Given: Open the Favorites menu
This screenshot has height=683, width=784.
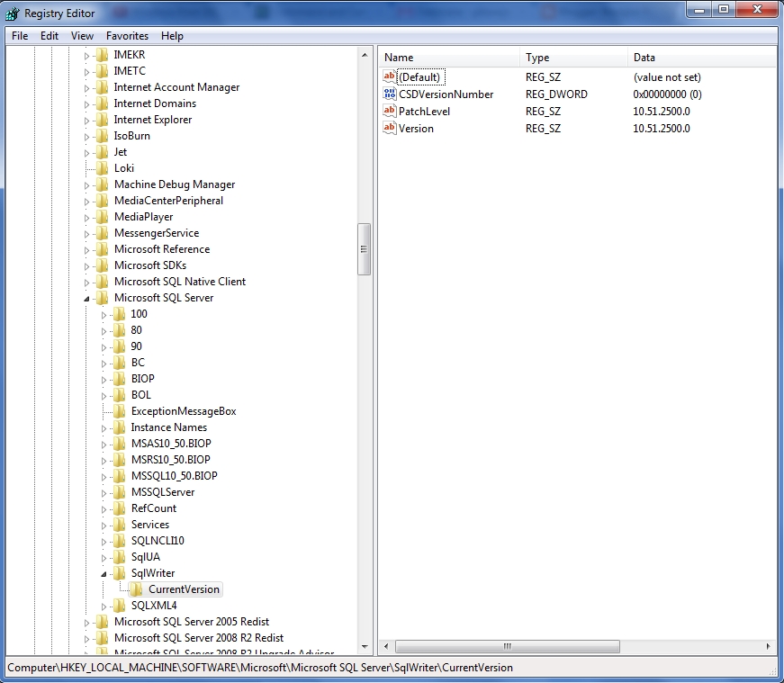Looking at the screenshot, I should [x=127, y=36].
